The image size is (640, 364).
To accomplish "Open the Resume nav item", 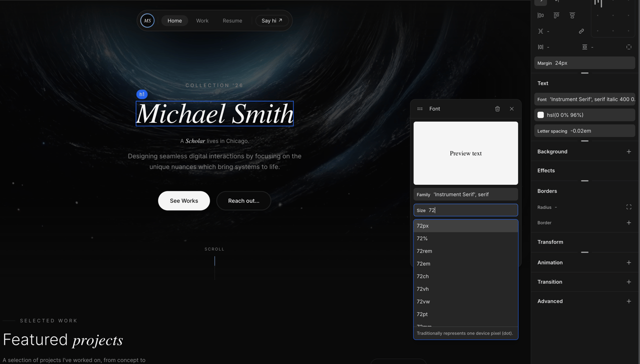I will [232, 20].
